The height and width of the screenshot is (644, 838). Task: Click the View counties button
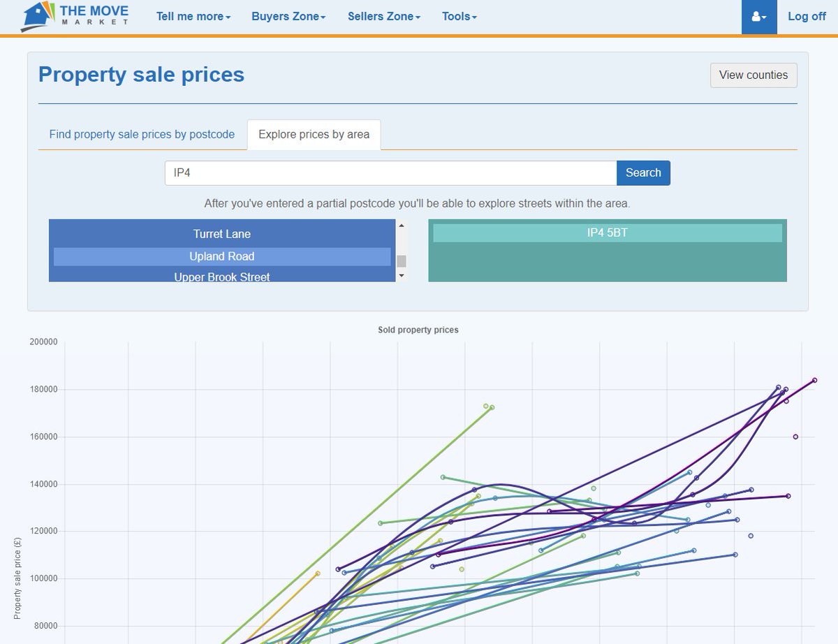click(754, 75)
